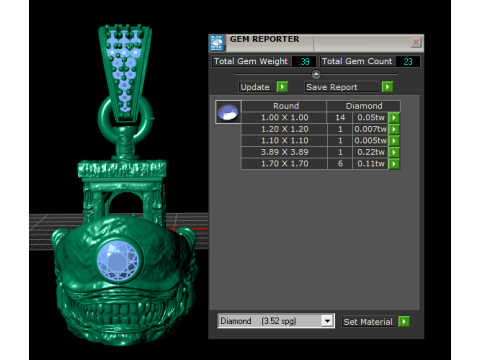Click green arrow next to Set Material
The height and width of the screenshot is (360, 480).
(x=404, y=322)
